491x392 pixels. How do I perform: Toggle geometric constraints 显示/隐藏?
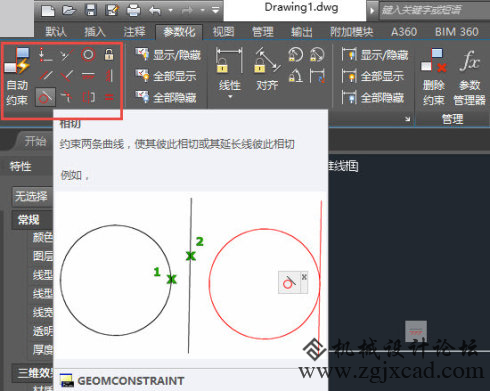point(168,55)
